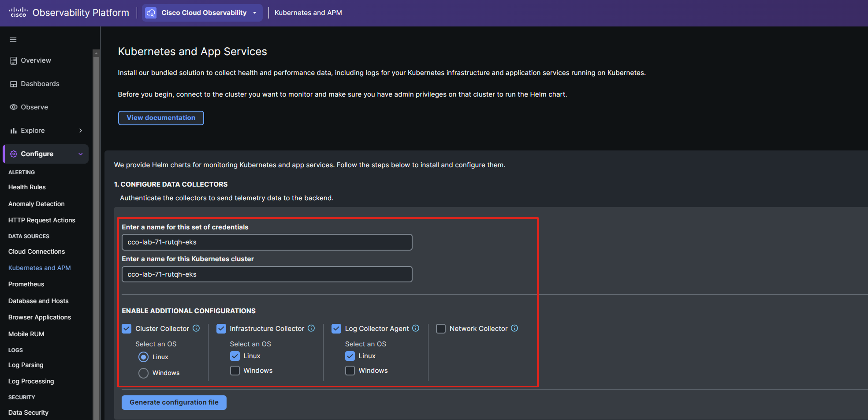The image size is (868, 420).
Task: Click the View documentation button
Action: point(161,118)
